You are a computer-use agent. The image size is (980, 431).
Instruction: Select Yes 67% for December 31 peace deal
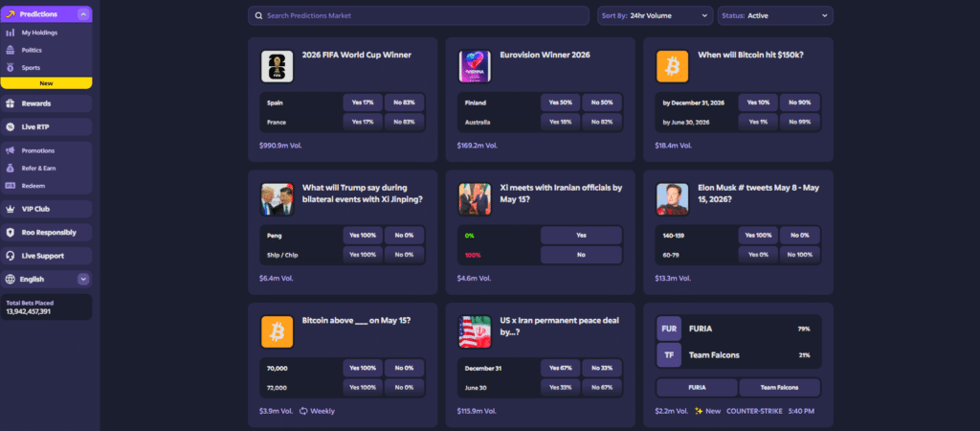(x=561, y=368)
